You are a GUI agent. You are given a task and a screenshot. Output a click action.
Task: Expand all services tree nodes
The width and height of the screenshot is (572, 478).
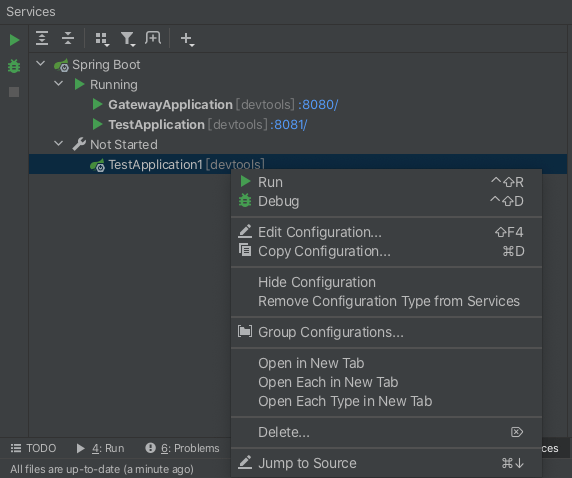(x=42, y=38)
